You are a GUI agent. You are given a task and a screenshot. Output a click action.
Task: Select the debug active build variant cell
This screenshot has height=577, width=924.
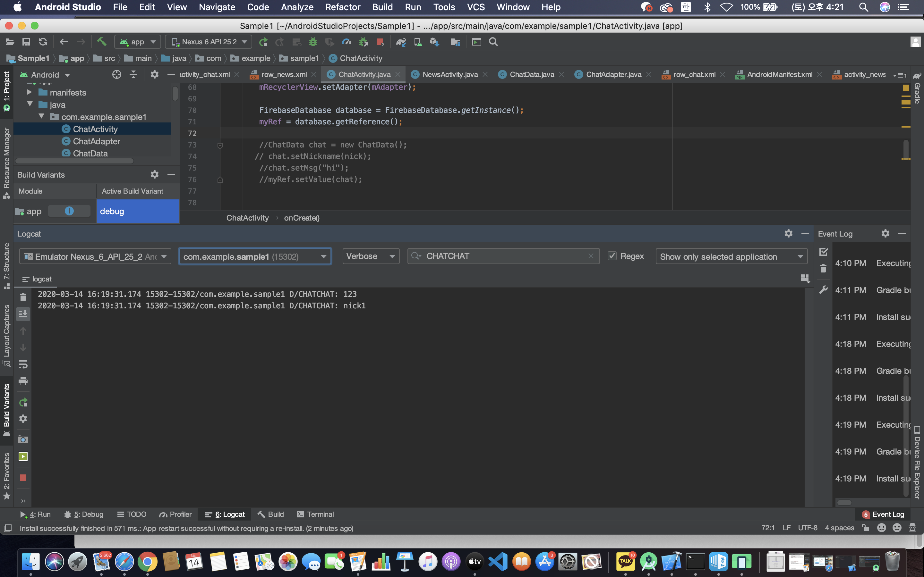pyautogui.click(x=137, y=211)
